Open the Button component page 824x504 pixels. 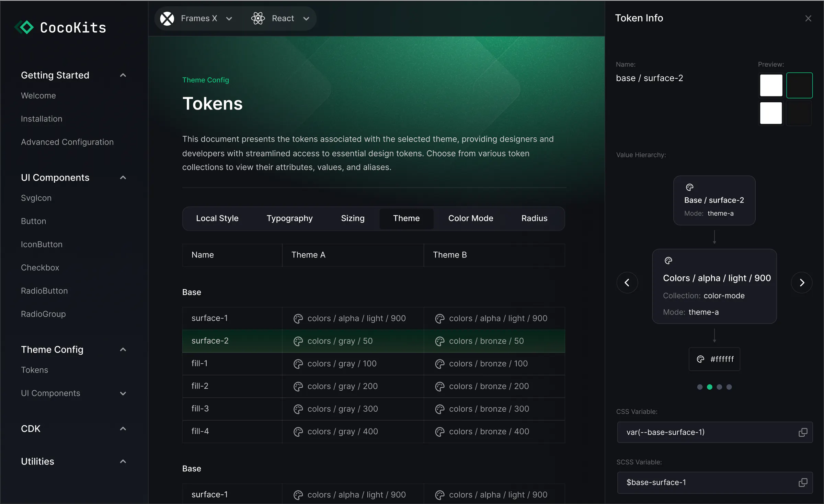33,221
